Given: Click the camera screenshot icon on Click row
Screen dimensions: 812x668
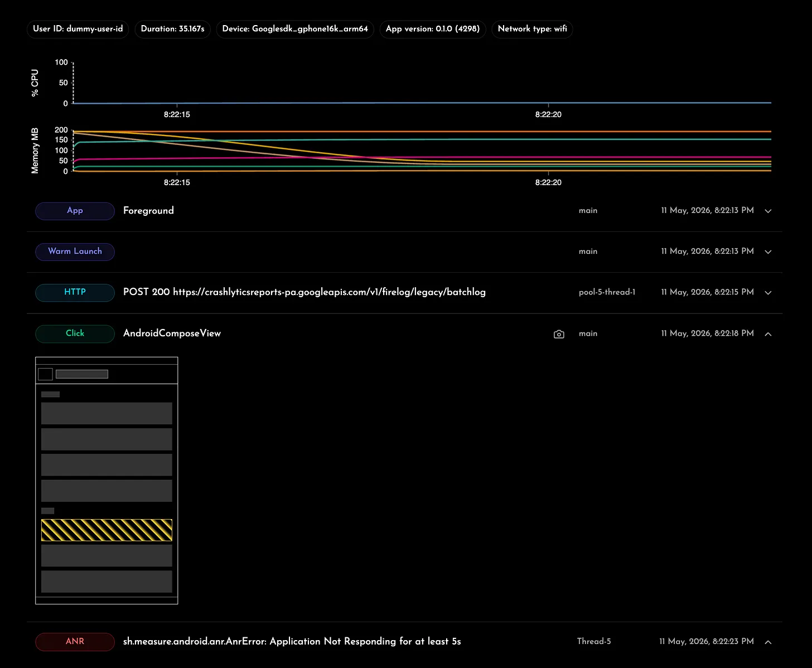Looking at the screenshot, I should pyautogui.click(x=559, y=334).
